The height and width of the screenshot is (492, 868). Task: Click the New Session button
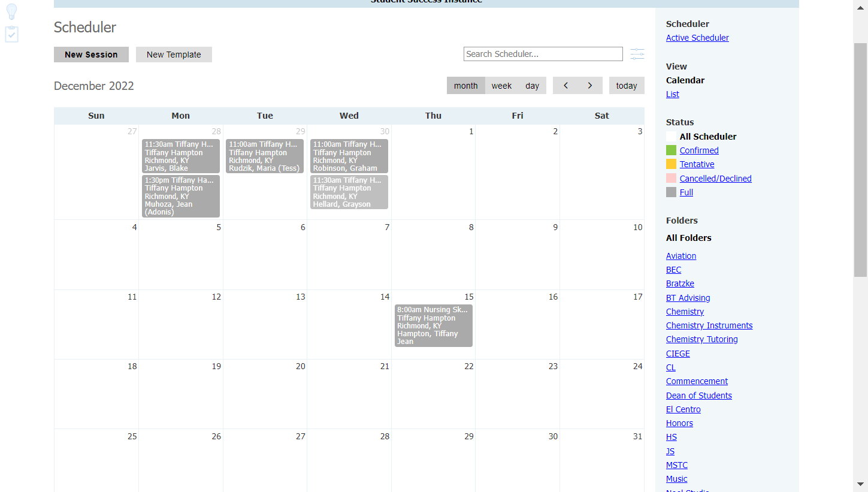(91, 55)
